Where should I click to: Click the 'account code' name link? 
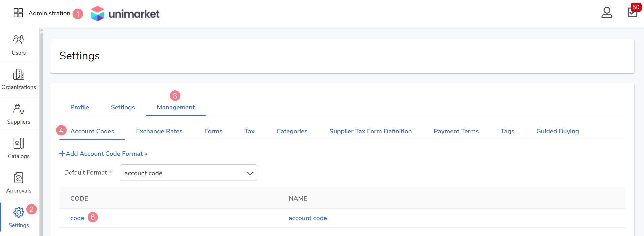[308, 218]
